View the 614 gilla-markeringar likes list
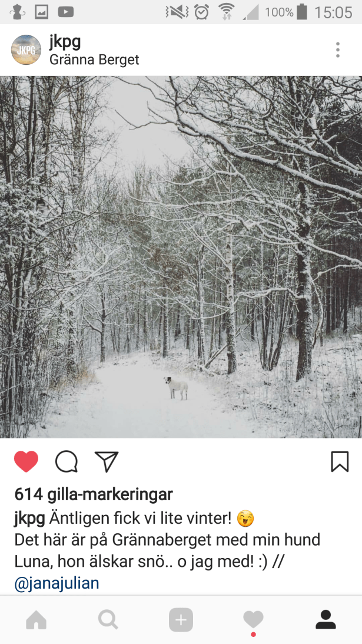This screenshot has width=362, height=644. [94, 494]
